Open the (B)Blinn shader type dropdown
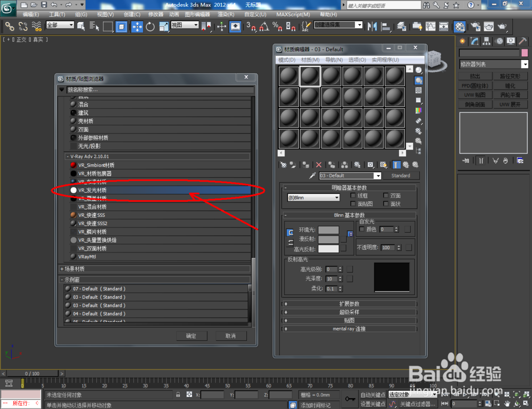 click(313, 198)
